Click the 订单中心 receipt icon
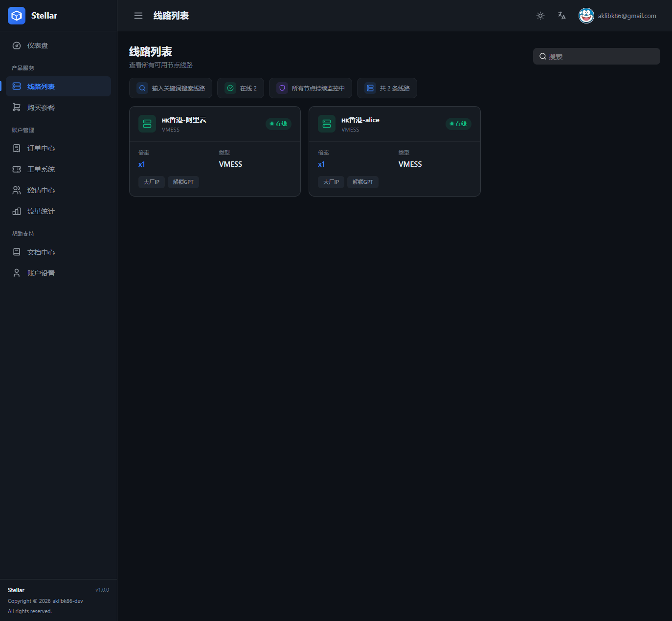The image size is (672, 621). point(17,148)
